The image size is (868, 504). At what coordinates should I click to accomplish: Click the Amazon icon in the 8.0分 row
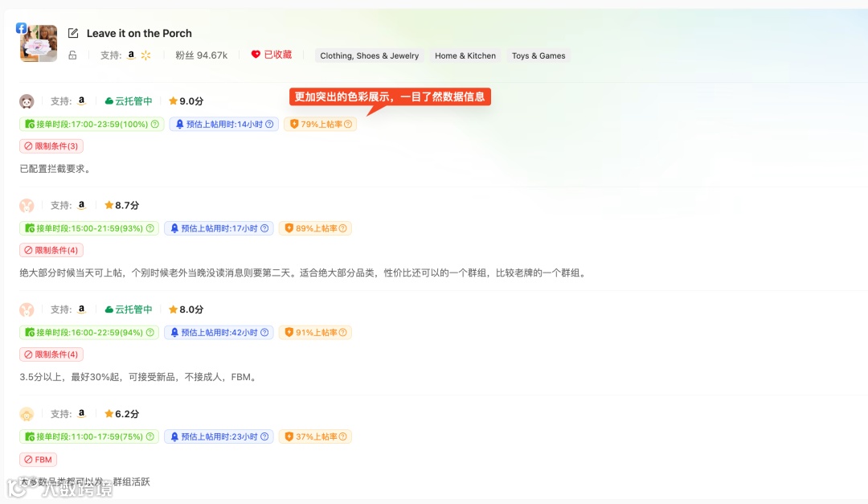[x=81, y=309]
